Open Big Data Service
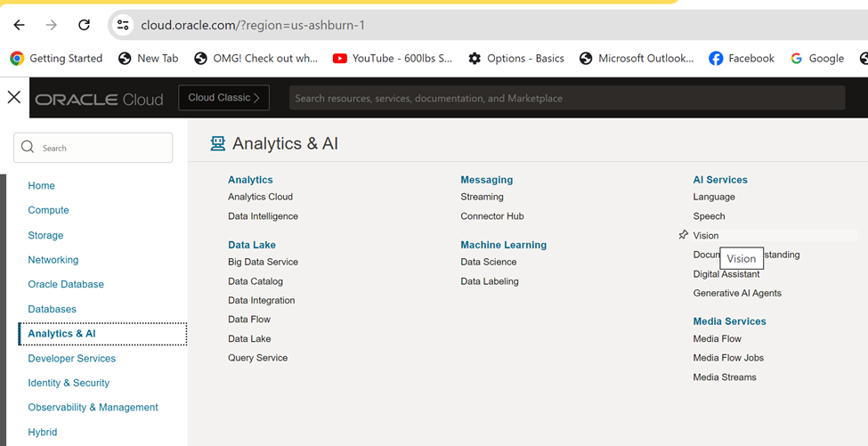Viewport: 868px width, 446px height. coord(263,262)
